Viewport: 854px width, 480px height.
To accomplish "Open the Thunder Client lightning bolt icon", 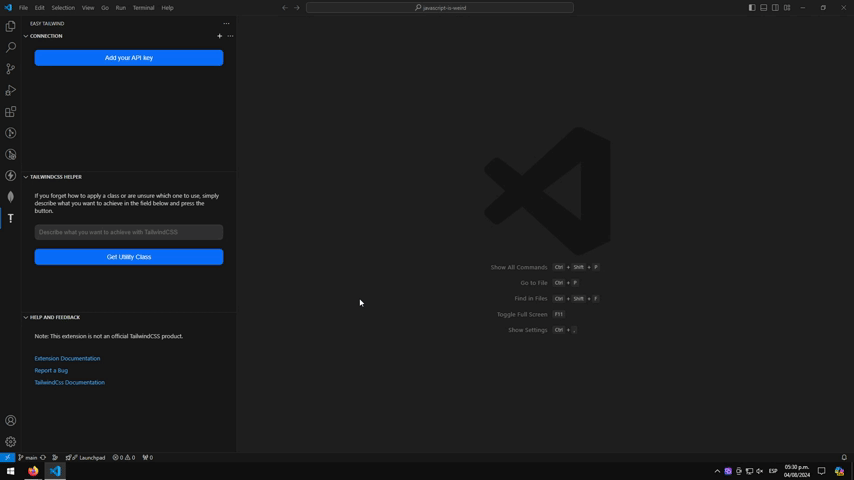I will point(10,175).
